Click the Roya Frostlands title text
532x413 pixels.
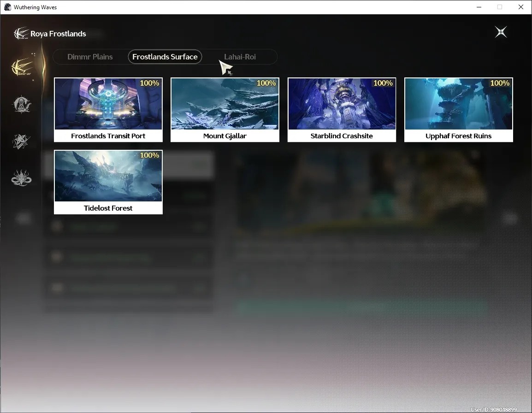point(58,34)
